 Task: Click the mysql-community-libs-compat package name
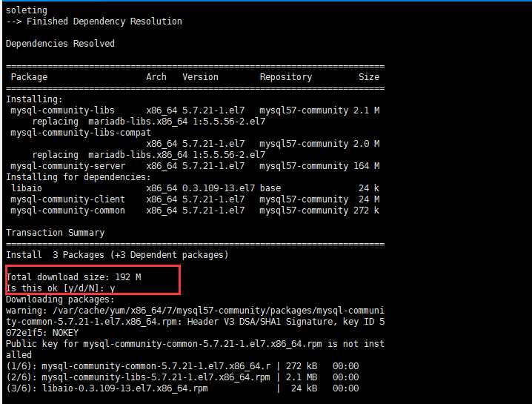coord(81,133)
